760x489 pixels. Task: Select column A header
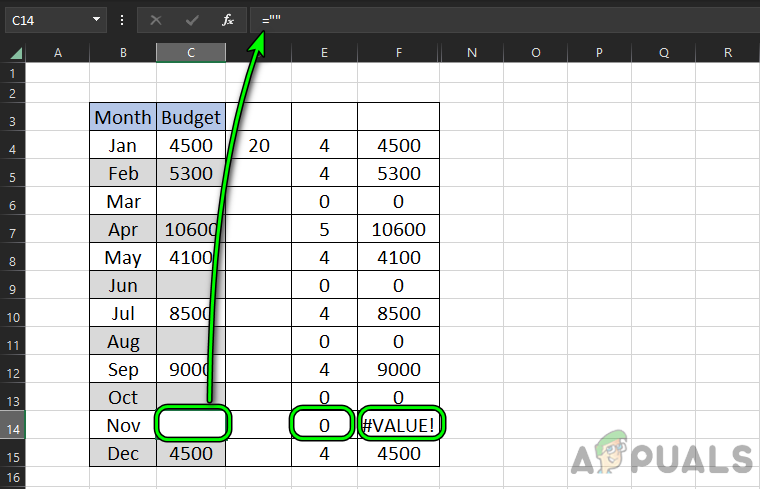point(58,53)
